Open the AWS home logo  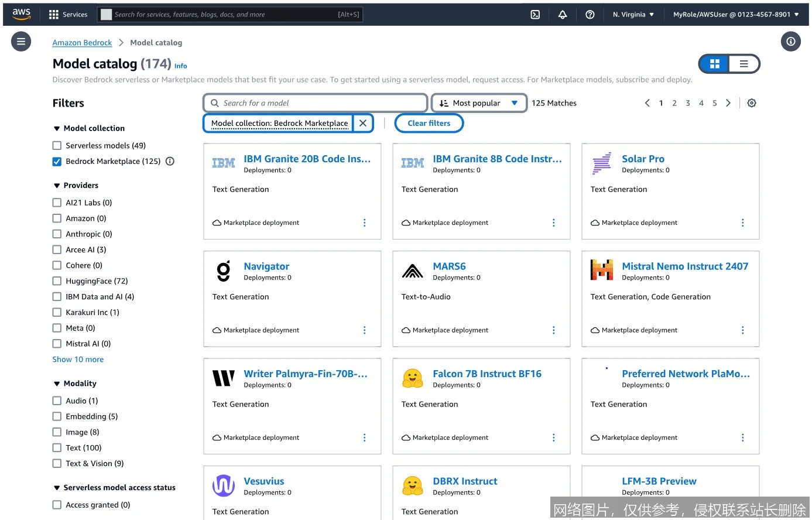pyautogui.click(x=22, y=14)
